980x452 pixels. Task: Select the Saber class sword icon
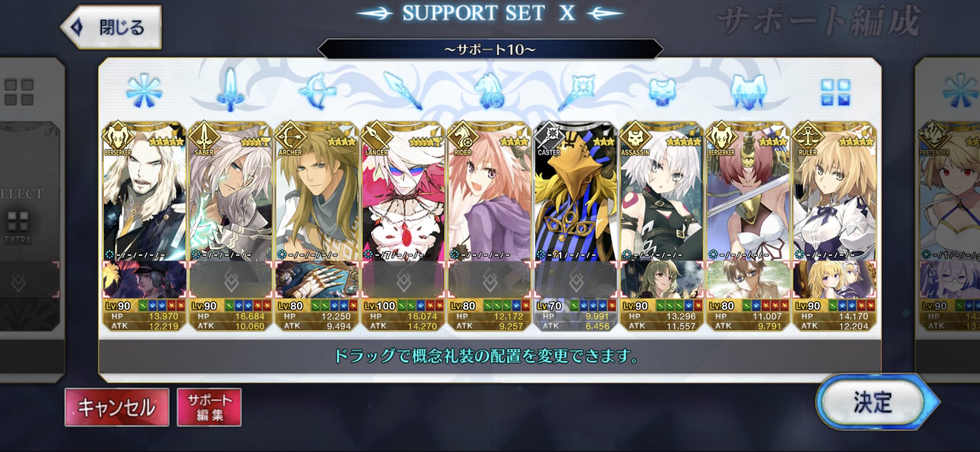230,90
